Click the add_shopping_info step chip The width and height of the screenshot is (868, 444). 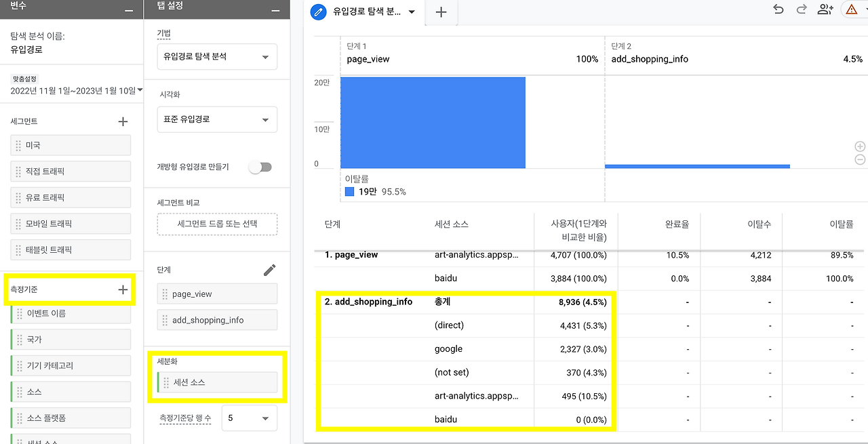[217, 320]
